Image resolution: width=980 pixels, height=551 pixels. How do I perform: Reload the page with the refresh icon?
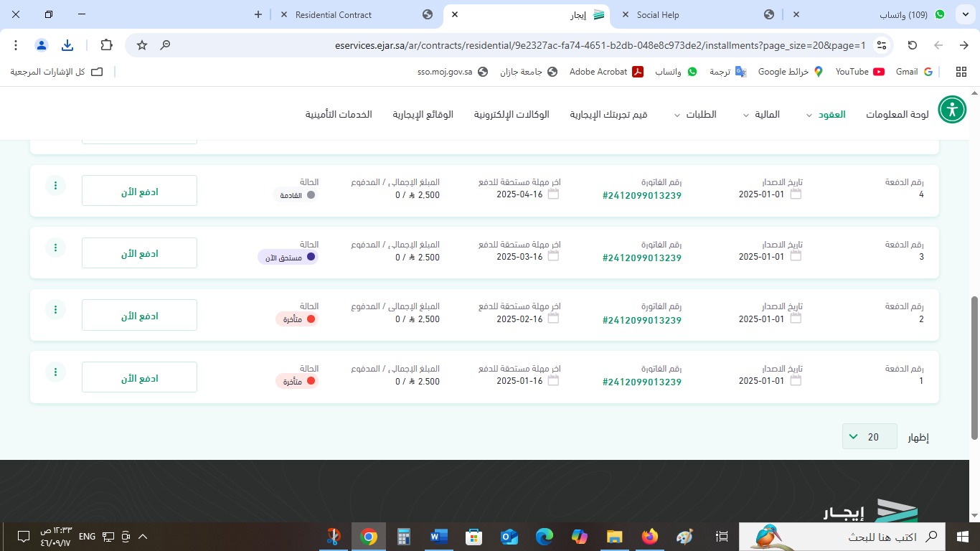[913, 45]
